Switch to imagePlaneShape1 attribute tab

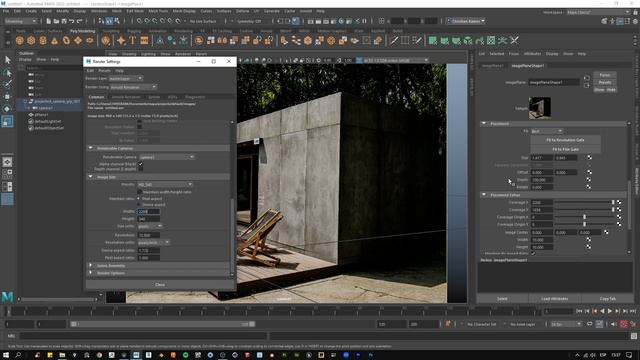(528, 65)
